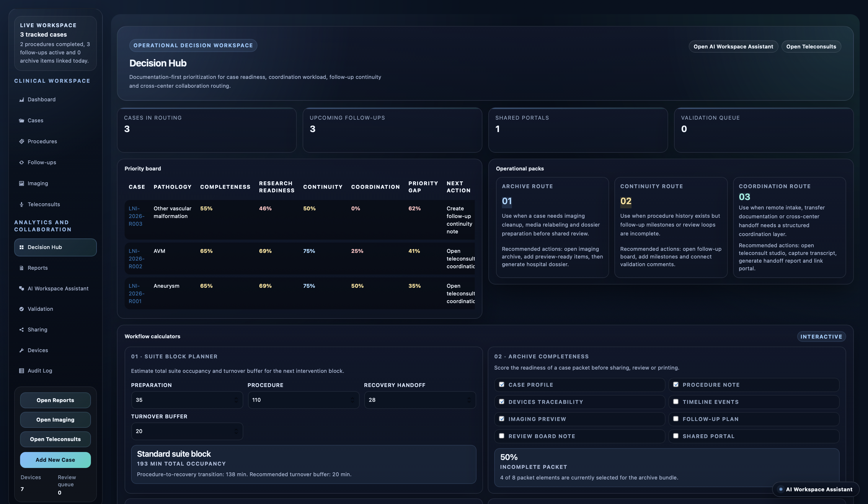Toggle the Procedure Note checkbox
The width and height of the screenshot is (868, 504).
676,384
